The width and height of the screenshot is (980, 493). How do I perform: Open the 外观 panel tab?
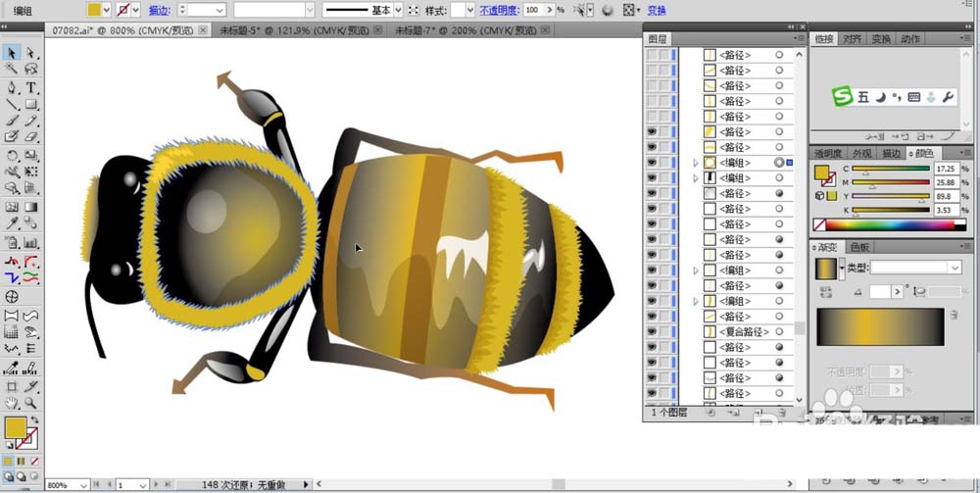click(x=862, y=153)
